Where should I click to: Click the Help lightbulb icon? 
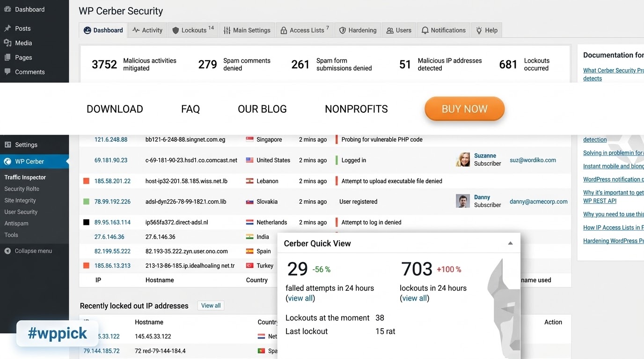[x=479, y=30]
